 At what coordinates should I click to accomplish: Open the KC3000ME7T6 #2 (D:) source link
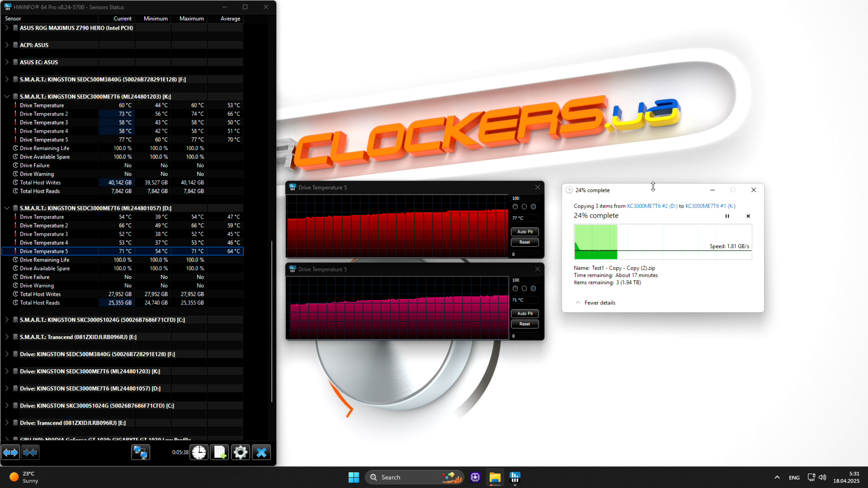click(x=652, y=206)
